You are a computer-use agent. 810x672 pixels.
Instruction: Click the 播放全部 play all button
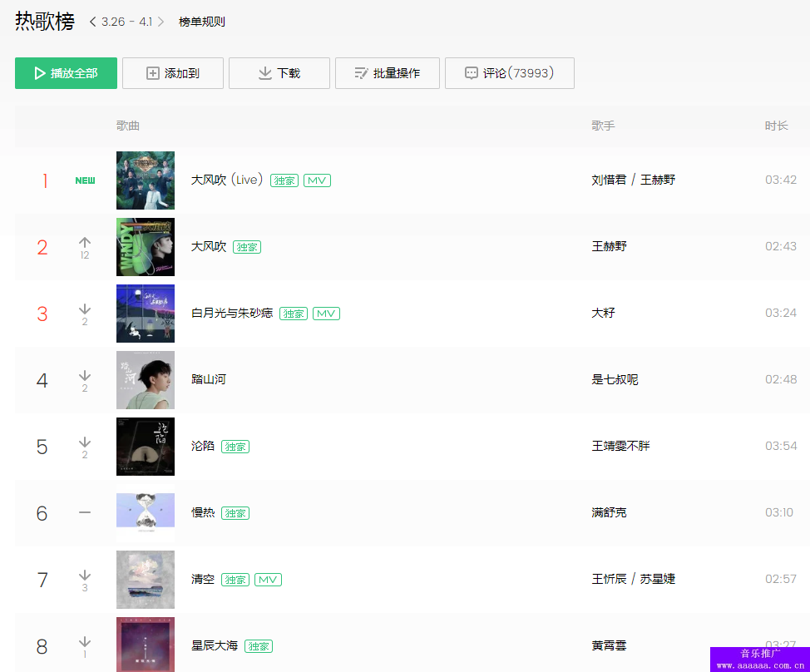coord(67,73)
